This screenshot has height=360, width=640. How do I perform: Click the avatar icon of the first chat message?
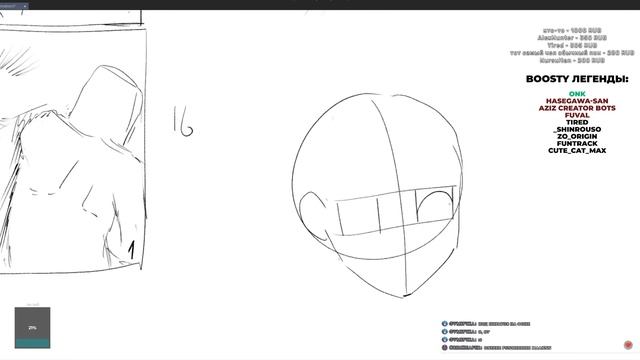[444, 324]
